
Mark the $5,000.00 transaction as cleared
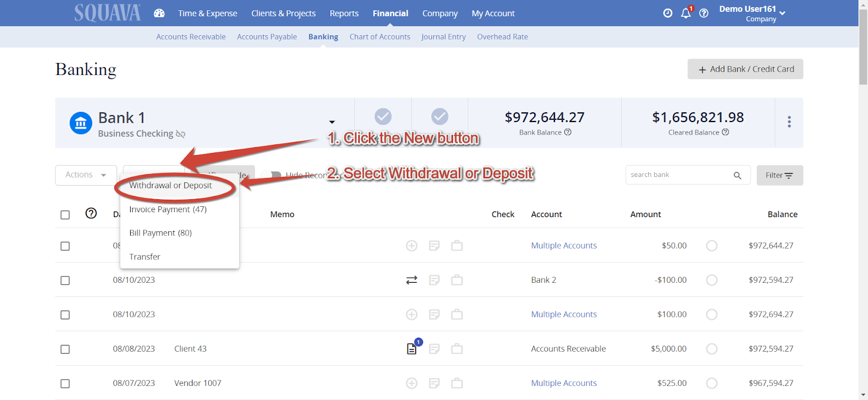click(712, 349)
